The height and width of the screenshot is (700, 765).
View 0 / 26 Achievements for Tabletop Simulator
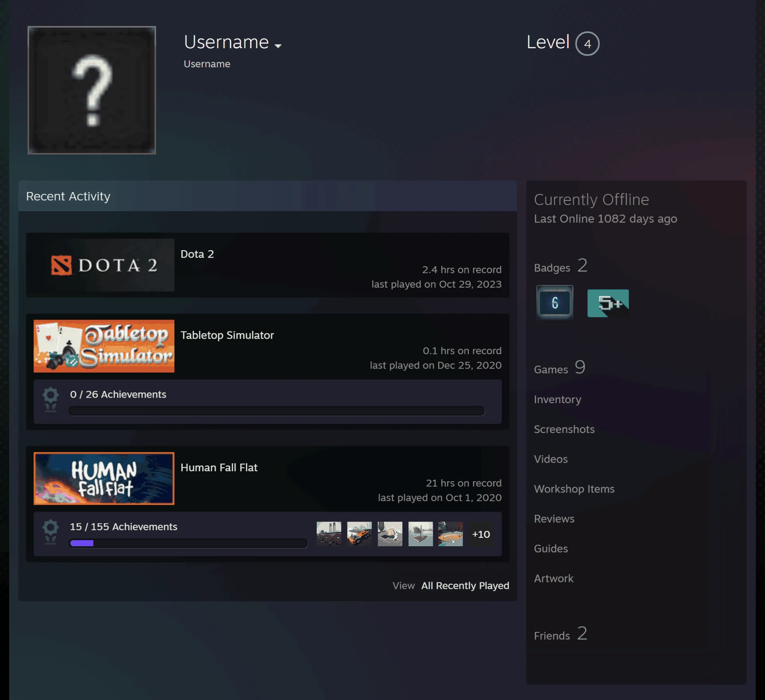(118, 394)
